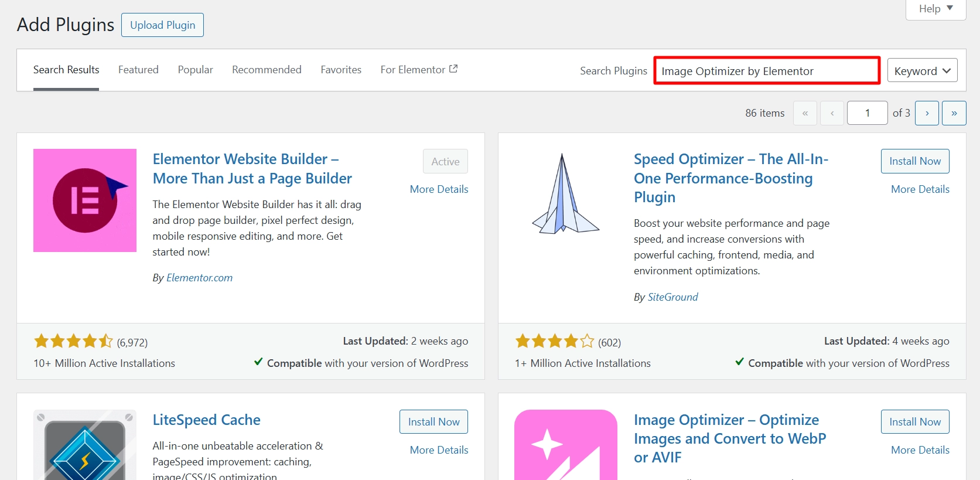View More Details for Elementor Website Builder
The height and width of the screenshot is (480, 980).
pyautogui.click(x=439, y=189)
